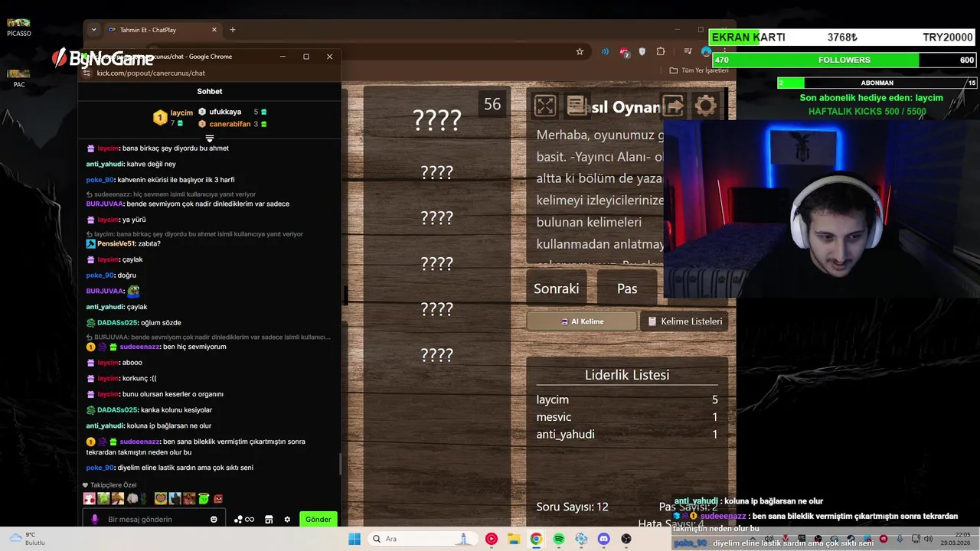This screenshot has width=980, height=551.
Task: Select the Kelime Listeleri tab
Action: (684, 321)
